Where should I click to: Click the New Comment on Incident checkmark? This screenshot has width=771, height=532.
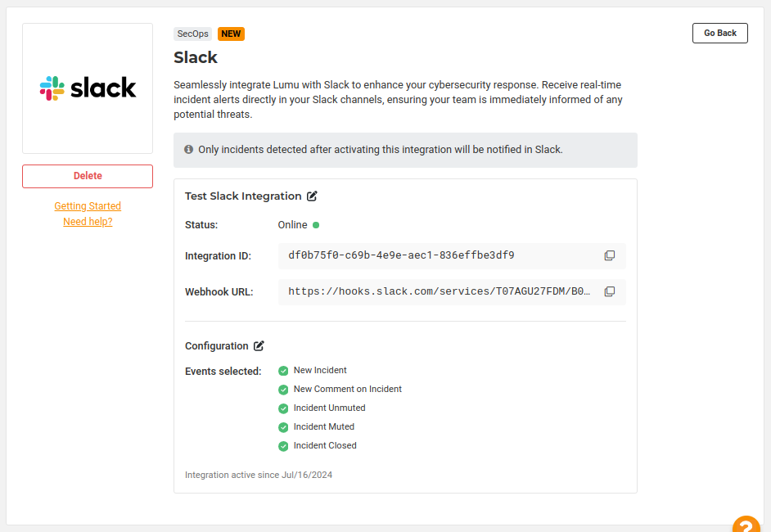283,390
